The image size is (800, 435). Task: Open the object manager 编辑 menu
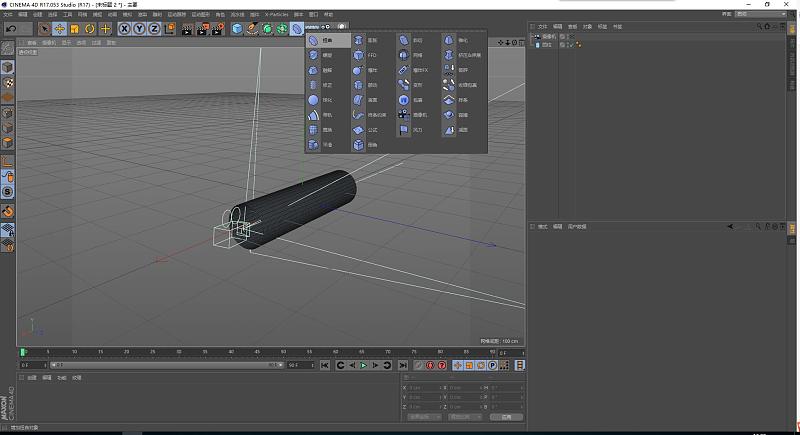pos(557,26)
